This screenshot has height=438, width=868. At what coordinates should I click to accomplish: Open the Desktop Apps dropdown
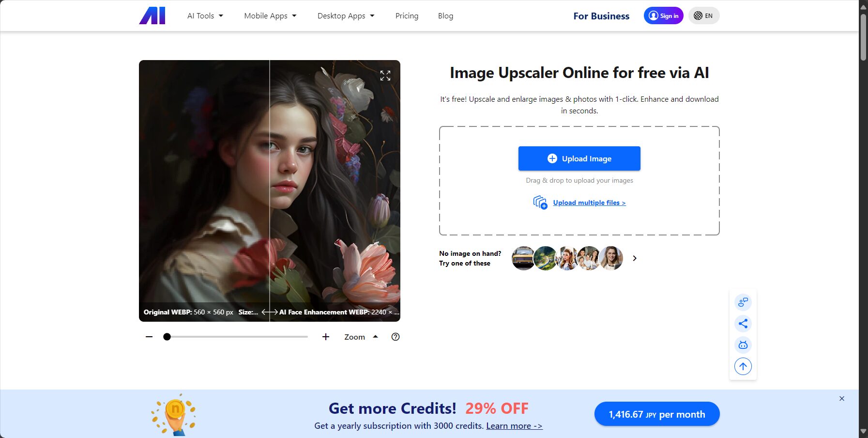(346, 16)
